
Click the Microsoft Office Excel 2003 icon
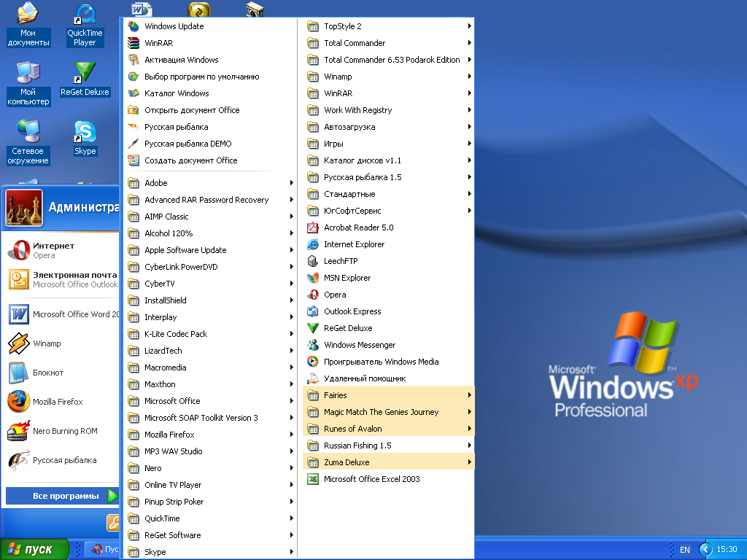click(x=312, y=479)
